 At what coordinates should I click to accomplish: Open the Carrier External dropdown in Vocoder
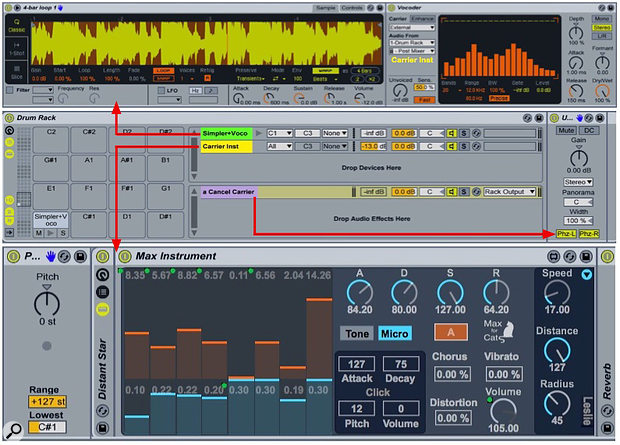(x=412, y=27)
